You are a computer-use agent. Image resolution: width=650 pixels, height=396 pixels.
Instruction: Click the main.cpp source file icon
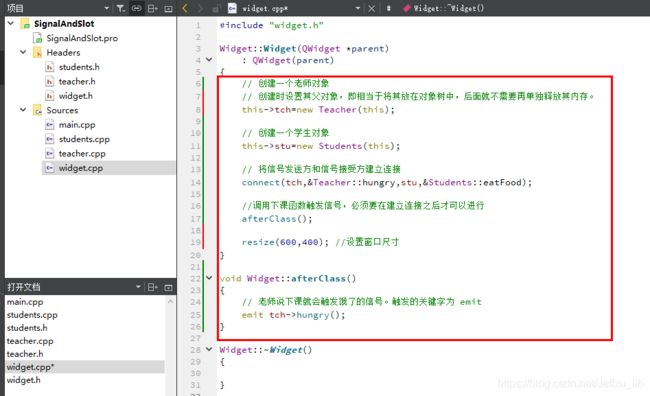point(50,125)
